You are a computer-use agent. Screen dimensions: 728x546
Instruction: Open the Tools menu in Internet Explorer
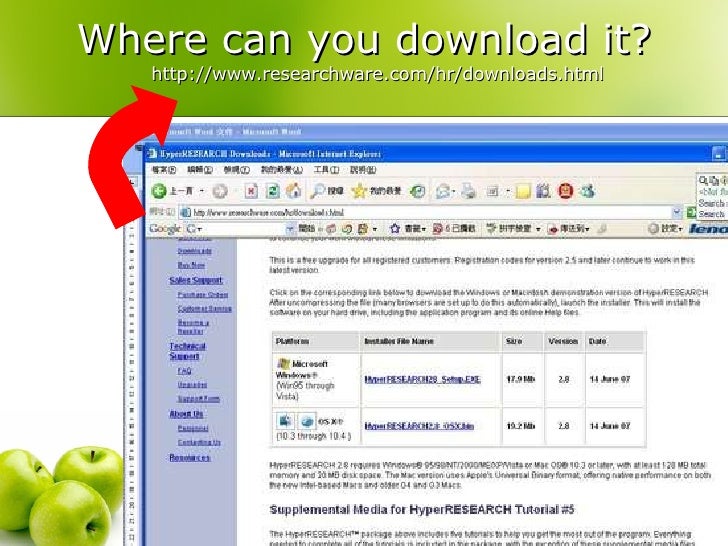click(326, 170)
